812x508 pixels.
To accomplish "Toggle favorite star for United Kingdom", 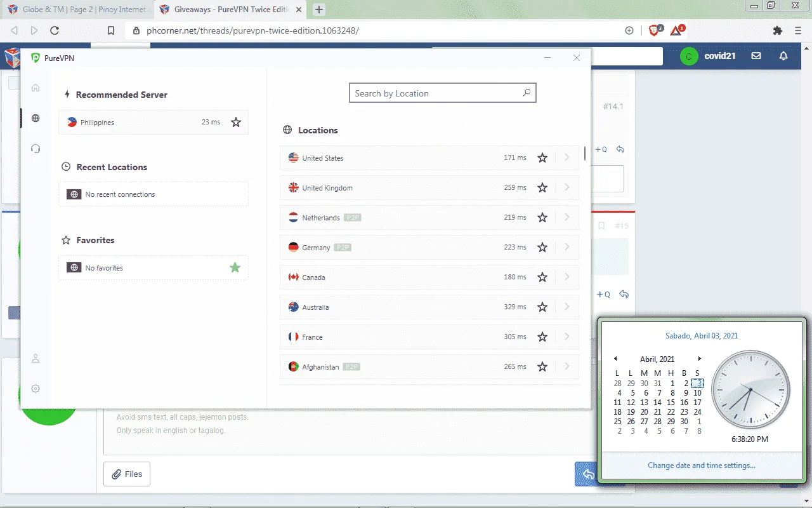I will [542, 187].
